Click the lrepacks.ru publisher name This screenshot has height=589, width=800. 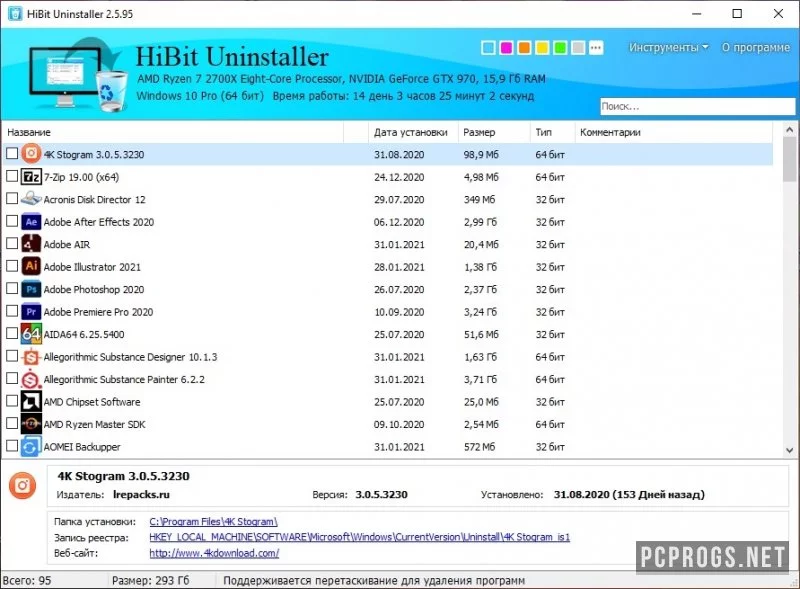141,495
